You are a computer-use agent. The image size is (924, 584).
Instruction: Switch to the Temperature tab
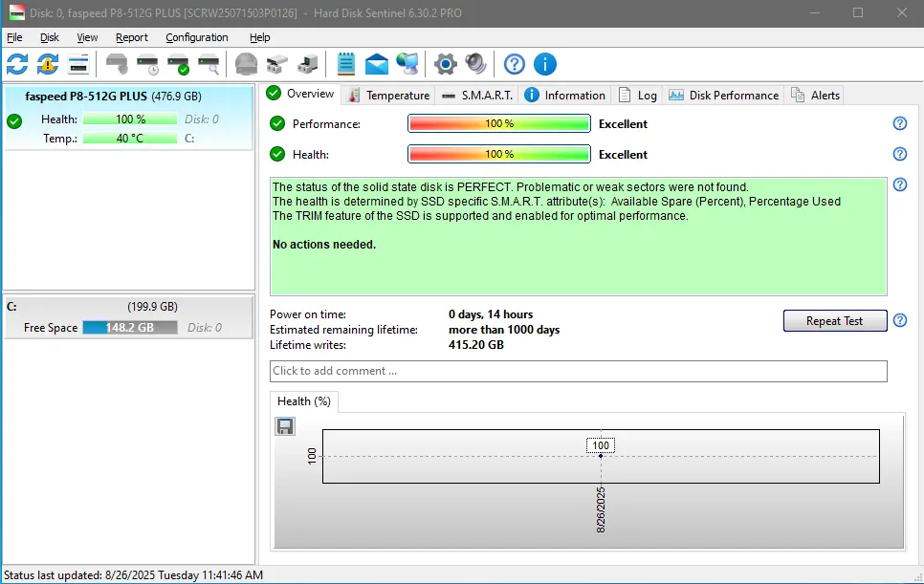[x=389, y=96]
